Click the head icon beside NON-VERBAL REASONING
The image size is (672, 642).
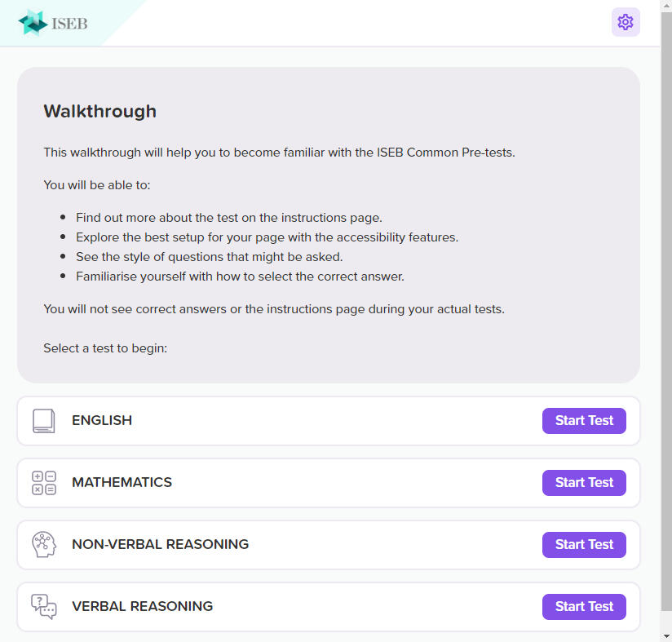(44, 545)
